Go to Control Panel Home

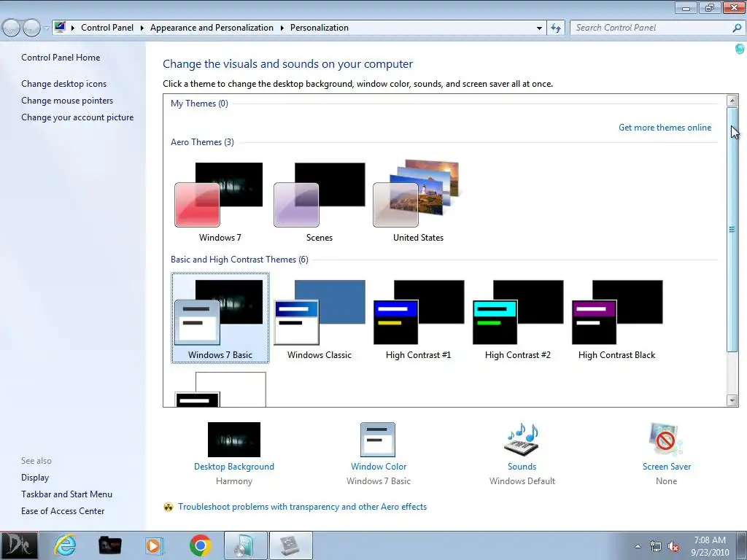61,58
